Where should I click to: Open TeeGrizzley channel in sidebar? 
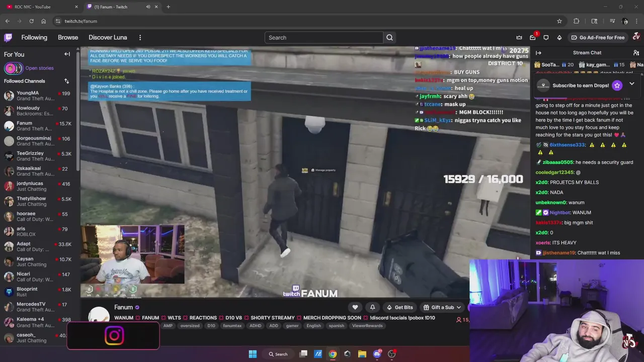39,156
